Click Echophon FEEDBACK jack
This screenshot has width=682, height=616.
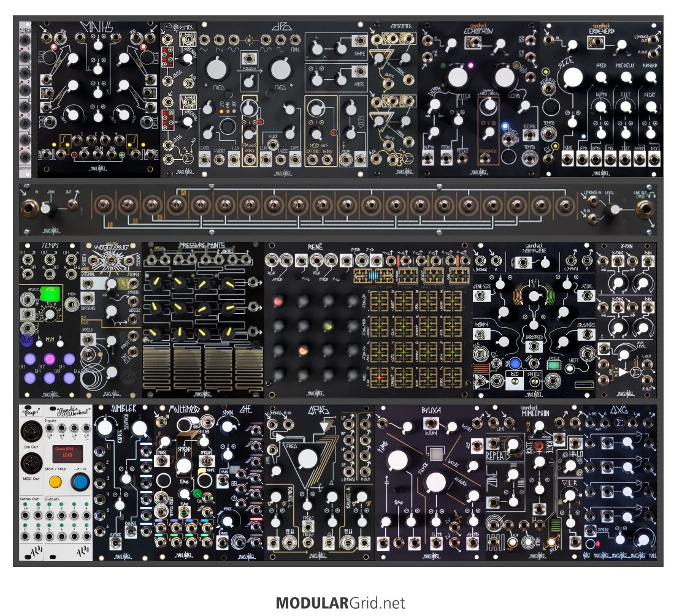485,158
